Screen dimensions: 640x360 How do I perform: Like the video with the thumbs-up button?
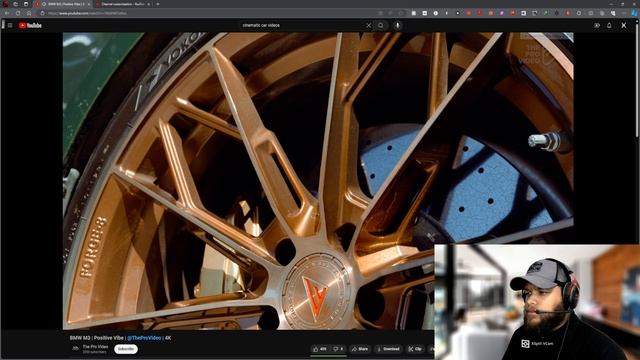click(320, 349)
